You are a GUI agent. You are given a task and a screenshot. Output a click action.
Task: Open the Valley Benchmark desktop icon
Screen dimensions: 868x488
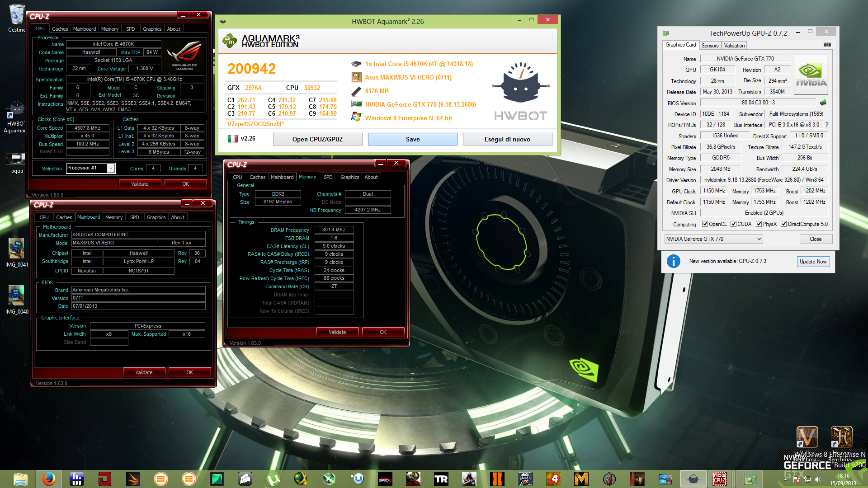(807, 444)
